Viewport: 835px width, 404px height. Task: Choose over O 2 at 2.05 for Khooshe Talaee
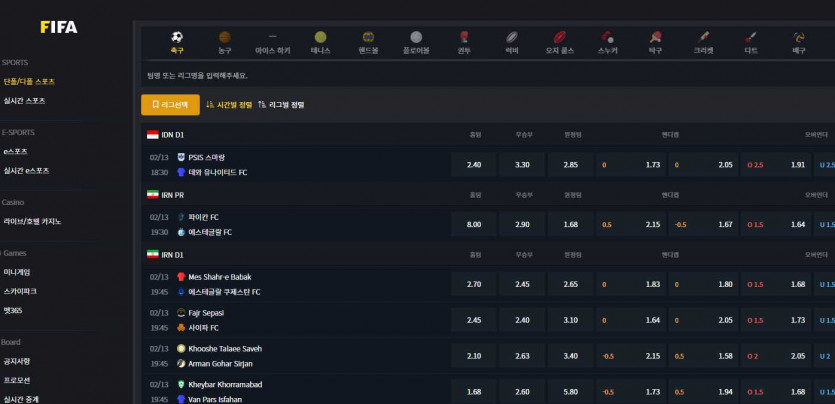coord(777,356)
